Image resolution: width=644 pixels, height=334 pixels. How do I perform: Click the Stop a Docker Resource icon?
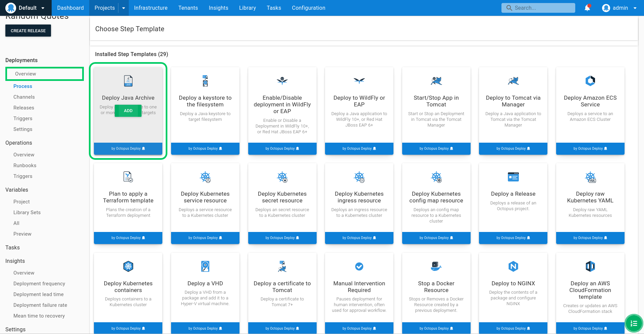(x=436, y=267)
